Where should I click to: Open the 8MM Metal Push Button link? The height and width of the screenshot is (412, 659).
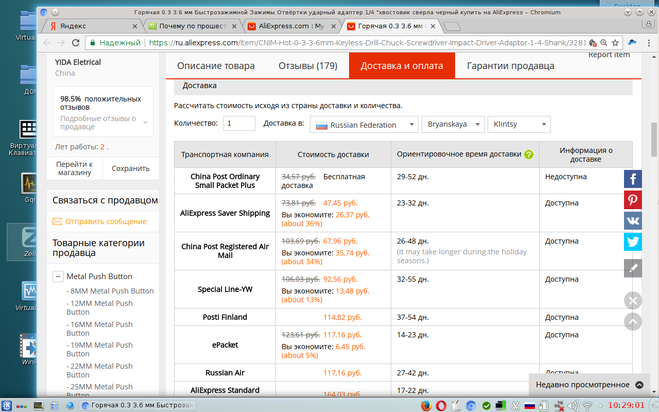coord(111,291)
